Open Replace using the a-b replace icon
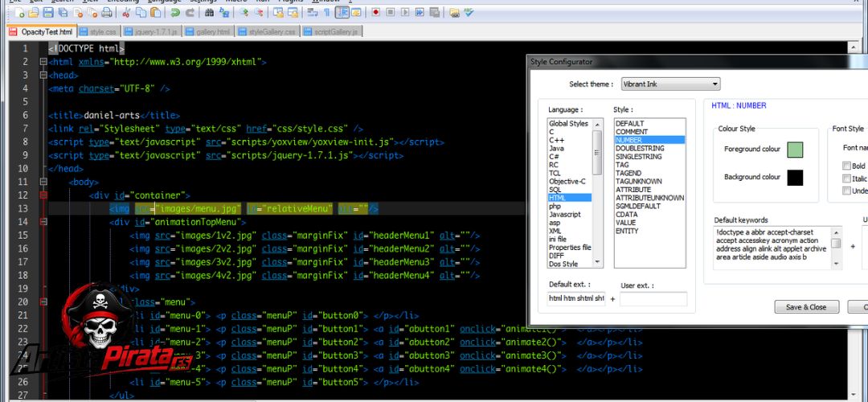 pyautogui.click(x=224, y=12)
